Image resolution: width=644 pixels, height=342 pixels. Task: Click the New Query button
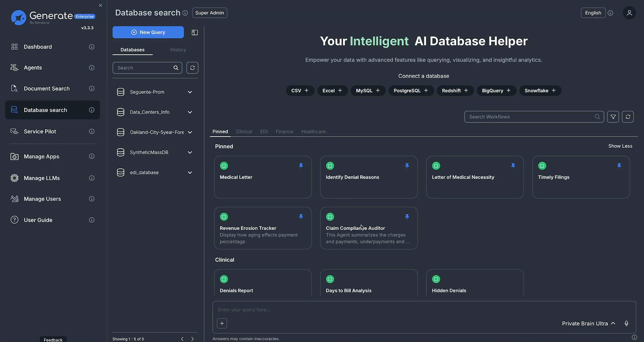148,32
